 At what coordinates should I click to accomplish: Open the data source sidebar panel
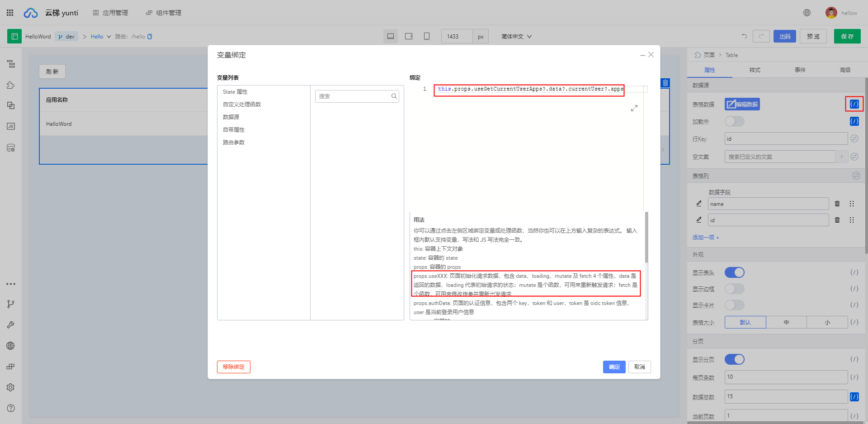pos(11,148)
